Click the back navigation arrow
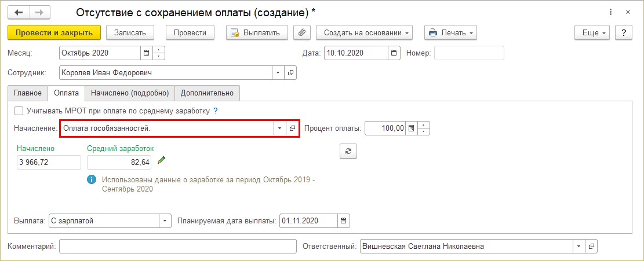 (x=19, y=12)
